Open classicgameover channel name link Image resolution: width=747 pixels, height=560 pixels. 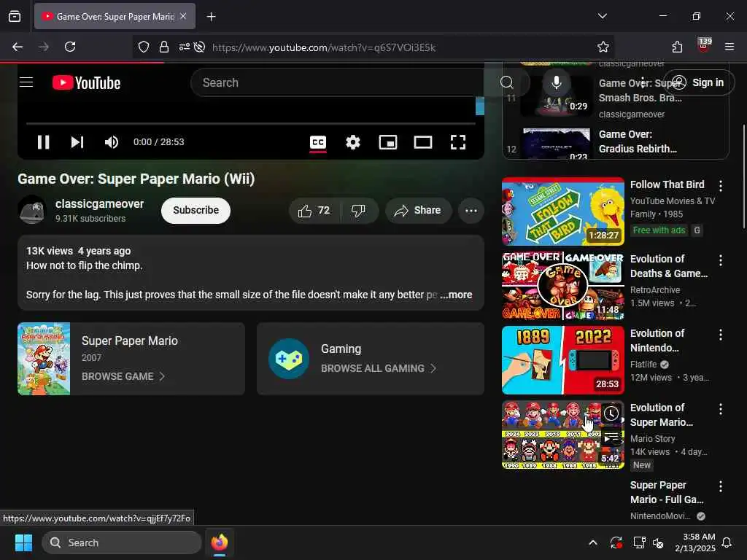[99, 204]
